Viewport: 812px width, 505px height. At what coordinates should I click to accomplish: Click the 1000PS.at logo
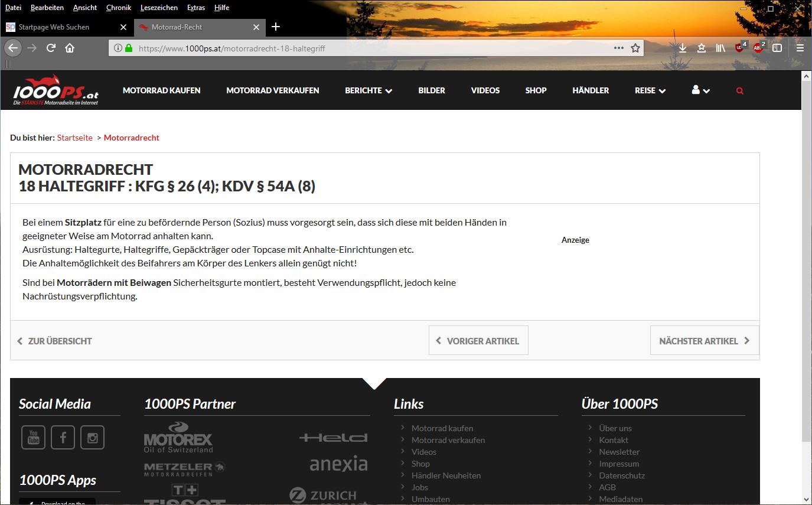click(x=56, y=90)
